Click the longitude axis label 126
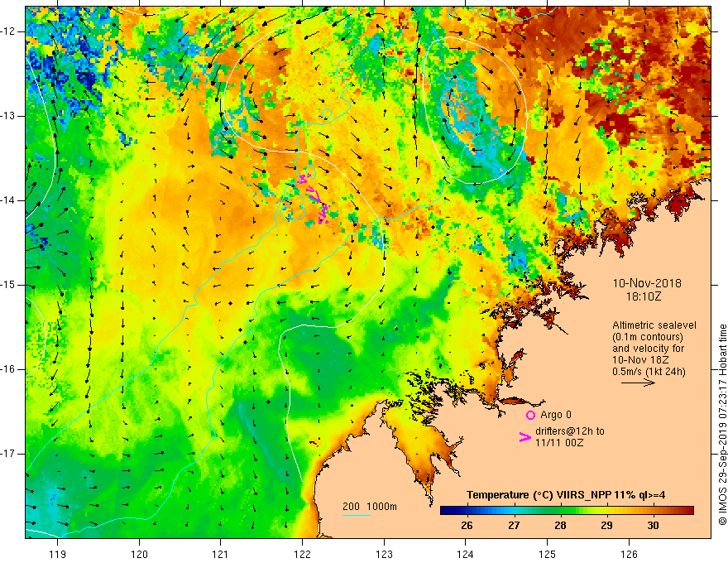The width and height of the screenshot is (728, 563). point(629,554)
